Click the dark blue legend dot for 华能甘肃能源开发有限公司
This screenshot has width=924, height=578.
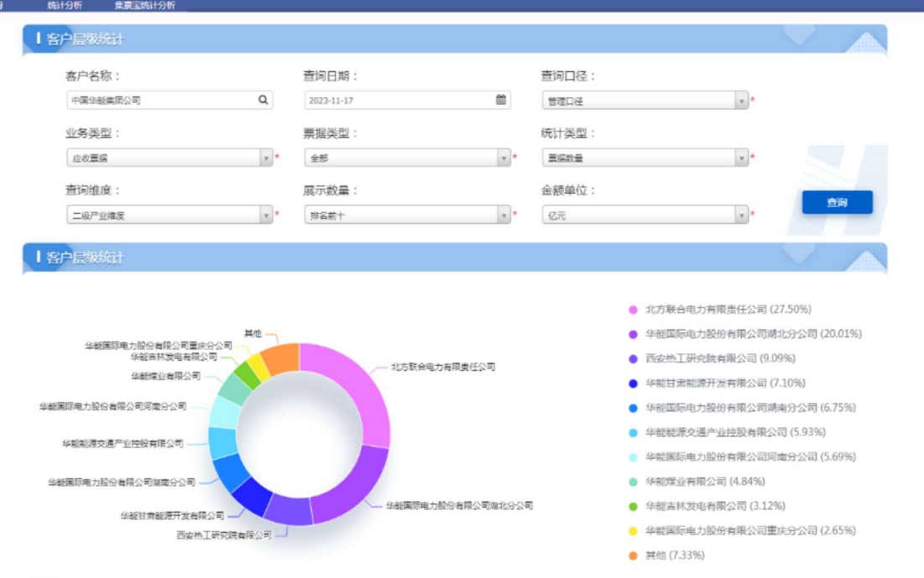click(x=634, y=383)
